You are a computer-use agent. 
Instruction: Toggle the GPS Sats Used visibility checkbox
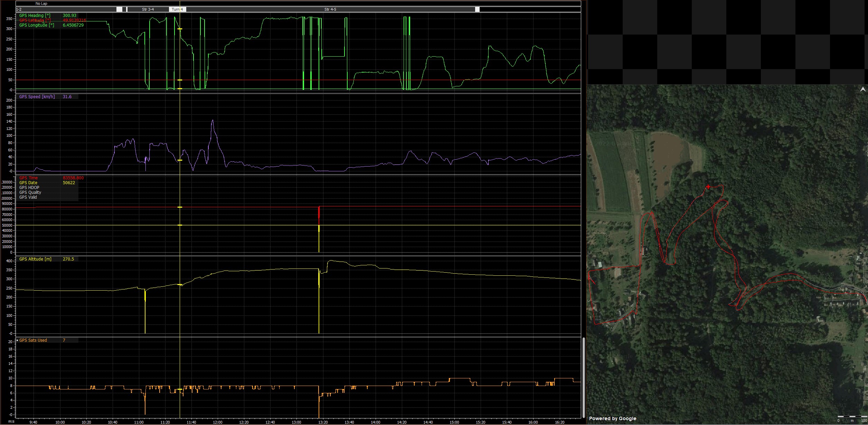pos(17,340)
